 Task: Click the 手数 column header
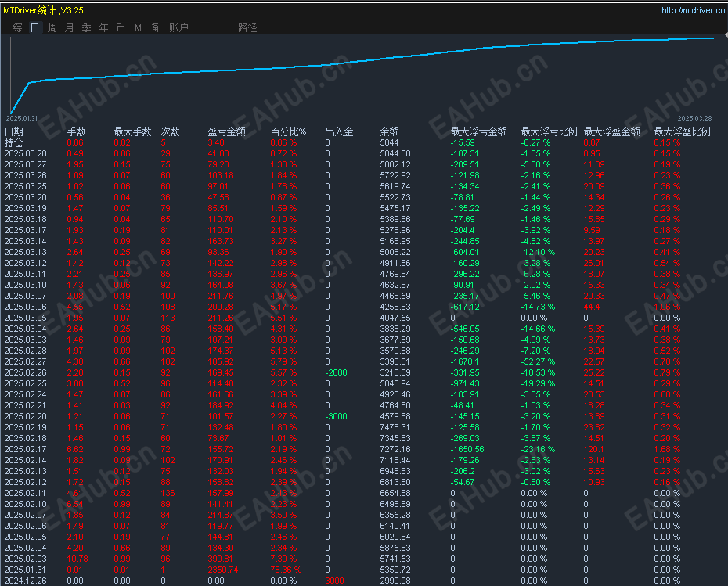(76, 131)
